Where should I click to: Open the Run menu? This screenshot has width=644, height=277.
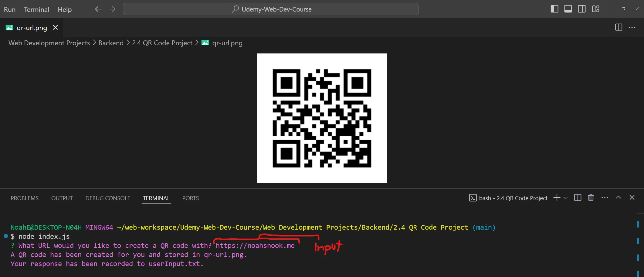pos(10,9)
